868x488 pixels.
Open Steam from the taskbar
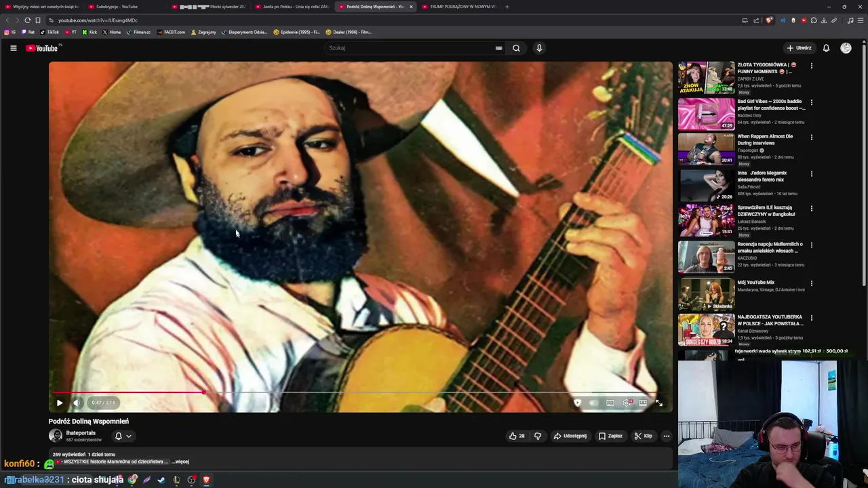161,480
